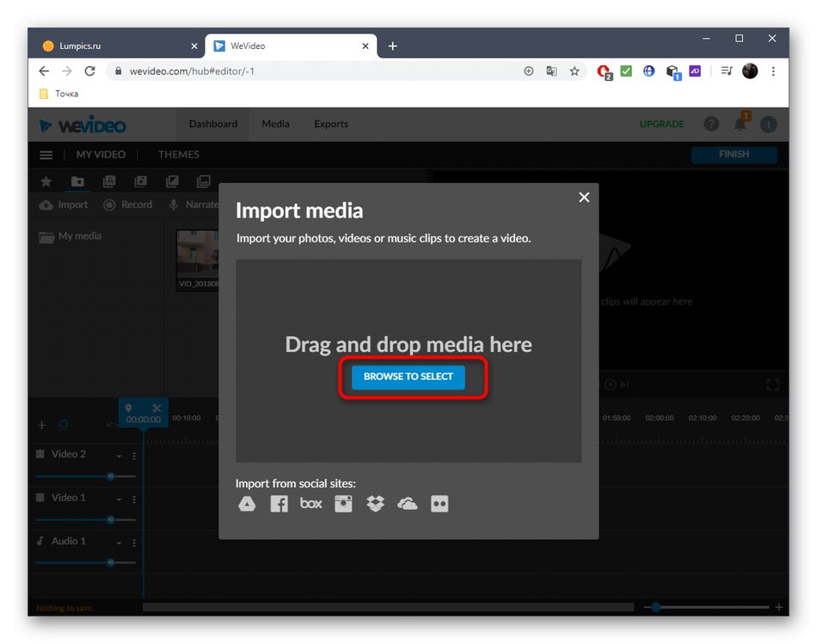This screenshot has height=644, width=817.
Task: Open the Media tab
Action: (x=275, y=124)
